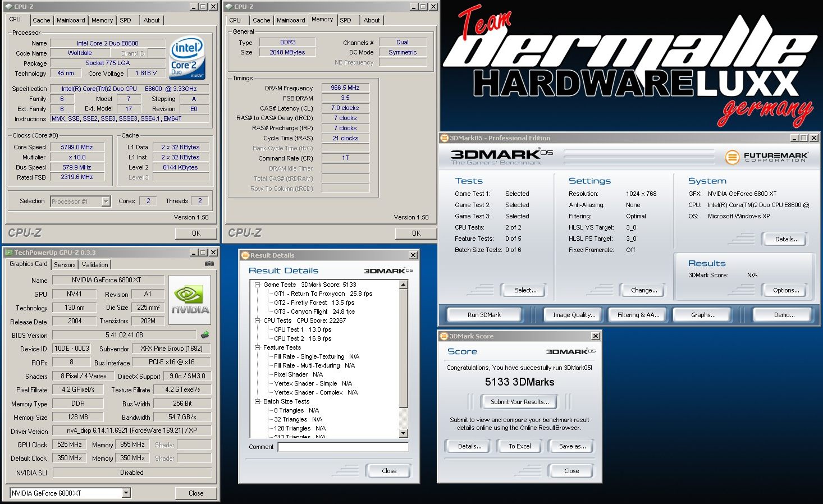Click the left CPU-Z window title icon

pyautogui.click(x=9, y=7)
